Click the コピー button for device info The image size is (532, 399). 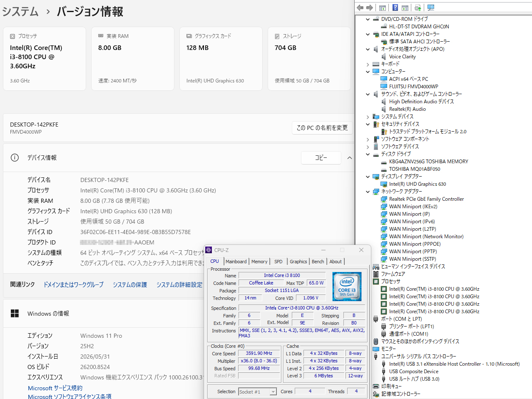321,158
